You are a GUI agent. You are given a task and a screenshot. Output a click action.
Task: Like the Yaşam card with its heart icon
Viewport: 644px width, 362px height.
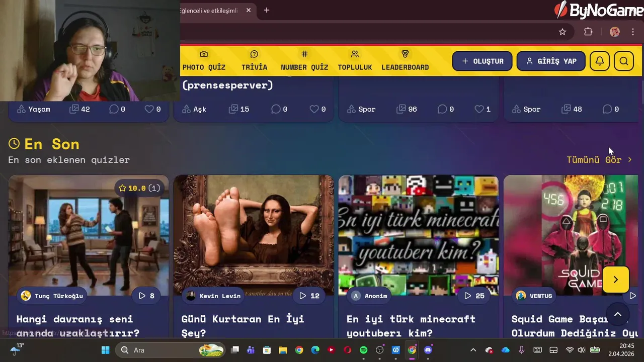[149, 109]
